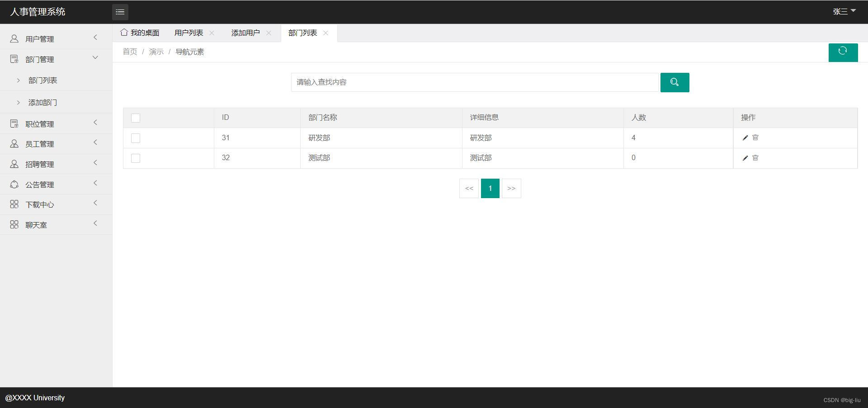Click the ID 32 cell
This screenshot has width=868, height=408.
point(257,158)
